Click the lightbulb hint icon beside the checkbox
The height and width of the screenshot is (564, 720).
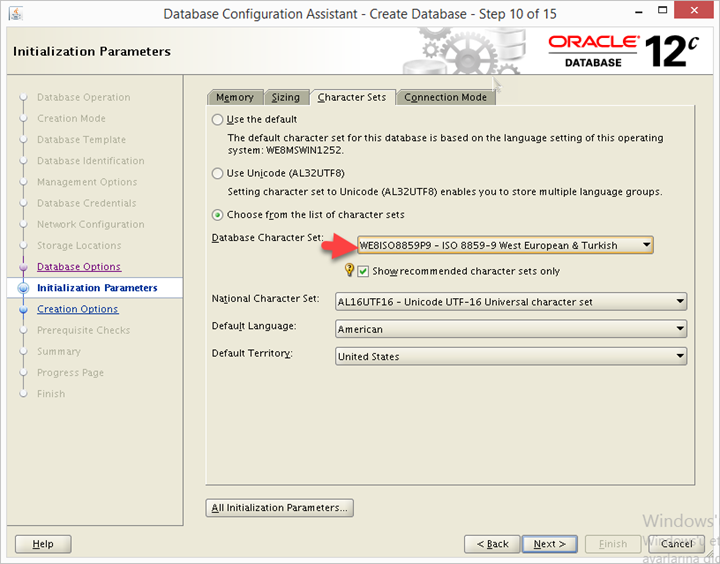click(x=349, y=270)
